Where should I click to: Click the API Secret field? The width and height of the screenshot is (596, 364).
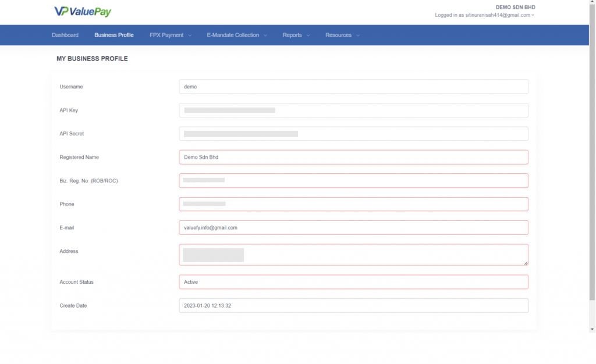coord(353,134)
